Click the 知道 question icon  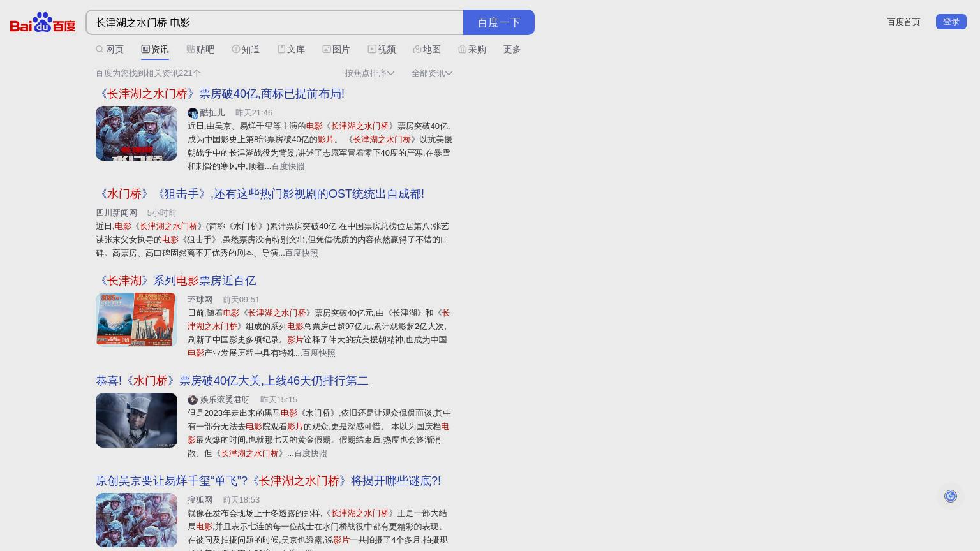[x=236, y=49]
